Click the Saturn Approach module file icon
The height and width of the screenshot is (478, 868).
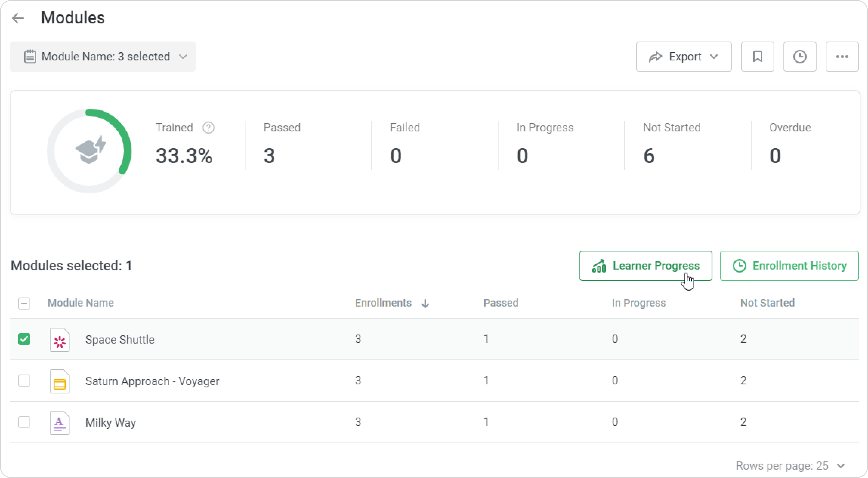pyautogui.click(x=60, y=381)
